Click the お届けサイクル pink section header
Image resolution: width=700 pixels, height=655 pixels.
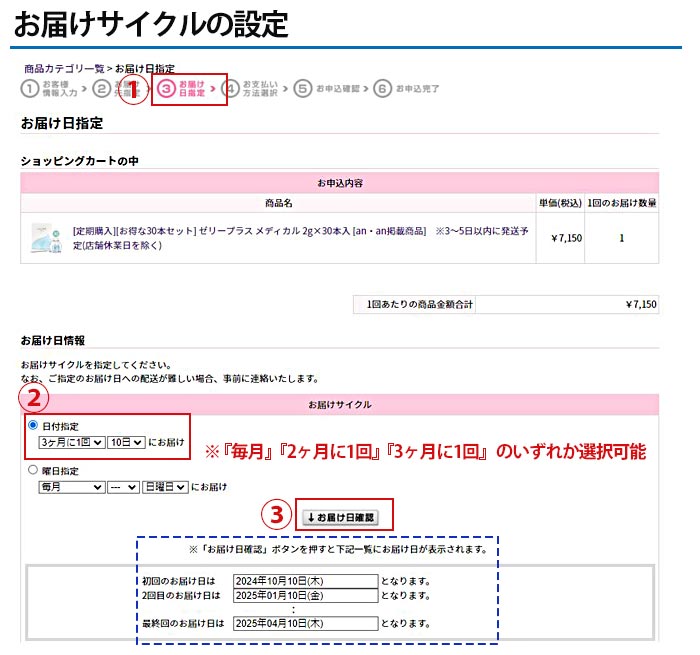point(340,405)
